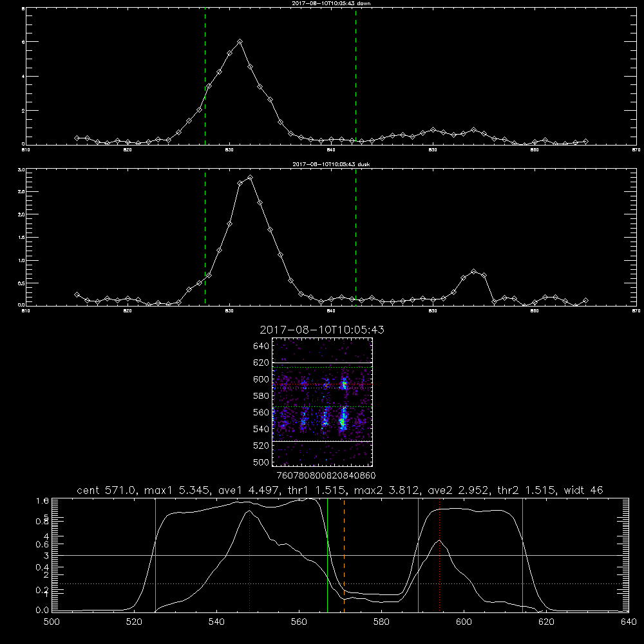
Task: Select the left green dashed line in dawn plot
Action: [205, 77]
